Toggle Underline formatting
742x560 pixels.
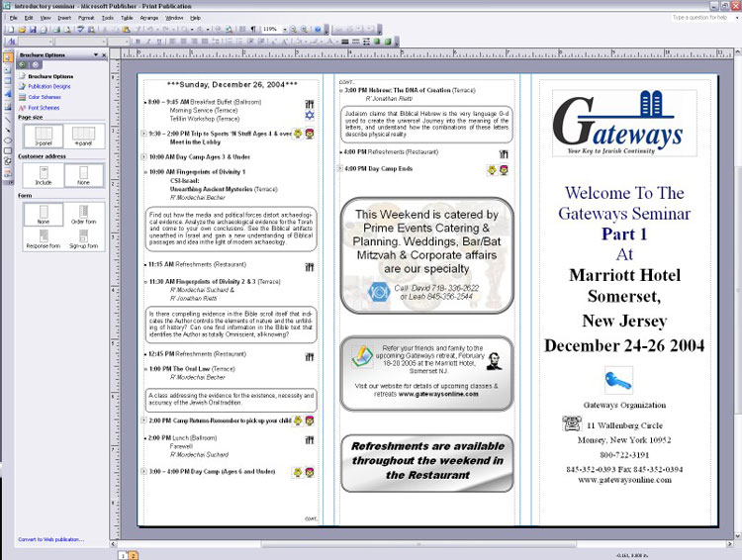(x=159, y=42)
